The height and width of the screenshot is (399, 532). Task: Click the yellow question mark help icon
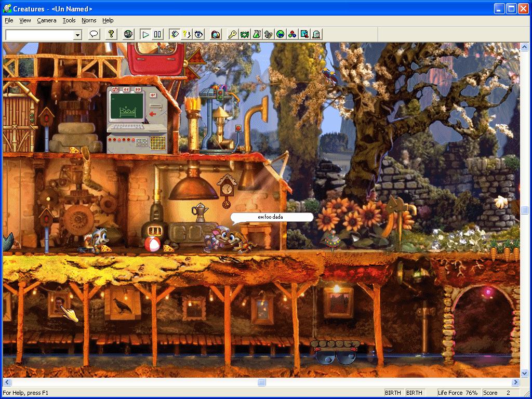(111, 34)
